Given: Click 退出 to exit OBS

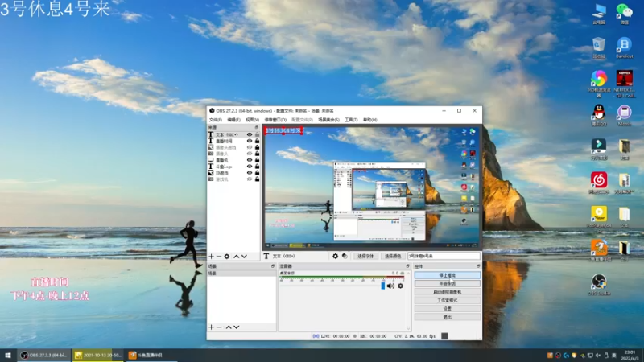Looking at the screenshot, I should [x=448, y=317].
